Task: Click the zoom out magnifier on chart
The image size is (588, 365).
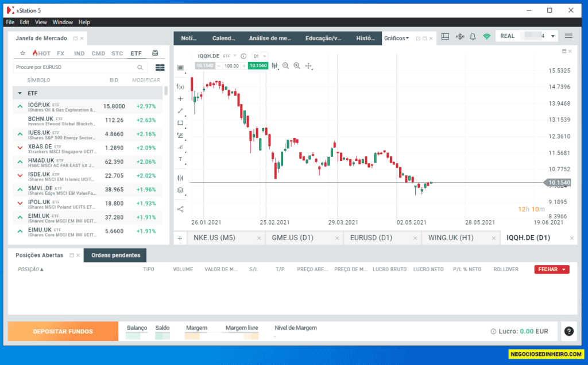Action: click(286, 66)
